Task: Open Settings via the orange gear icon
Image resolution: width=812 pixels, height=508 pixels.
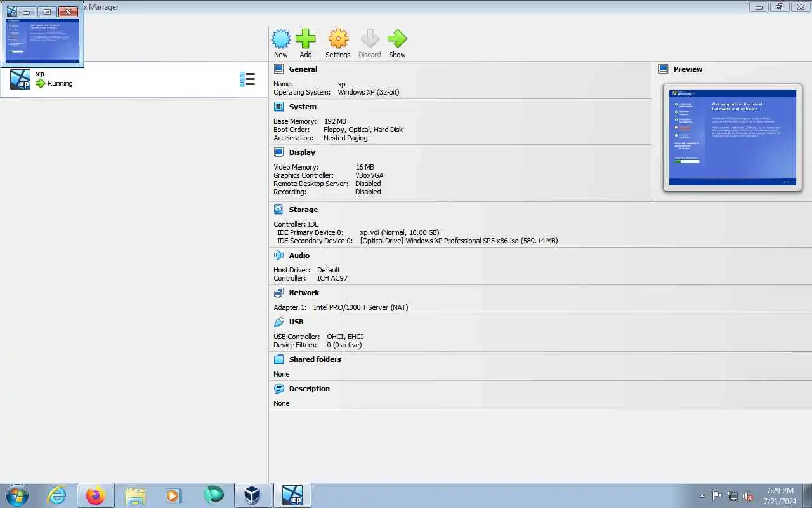Action: point(338,39)
